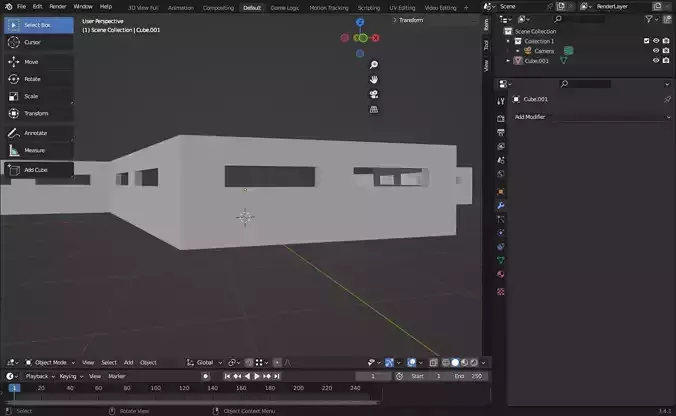The height and width of the screenshot is (416, 676).
Task: Expand the Cube.001 tree item in outliner
Action: (508, 61)
